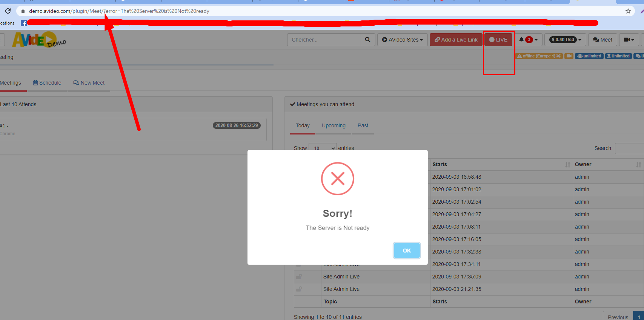Open the last attend dated 2020-08-26 16:52:29
644x320 pixels.
tap(133, 130)
